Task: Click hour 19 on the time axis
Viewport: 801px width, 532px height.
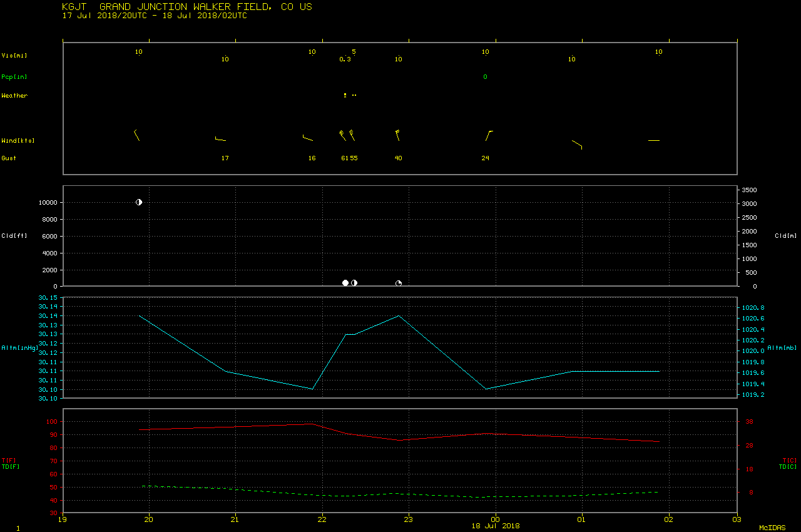Action: pyautogui.click(x=63, y=519)
